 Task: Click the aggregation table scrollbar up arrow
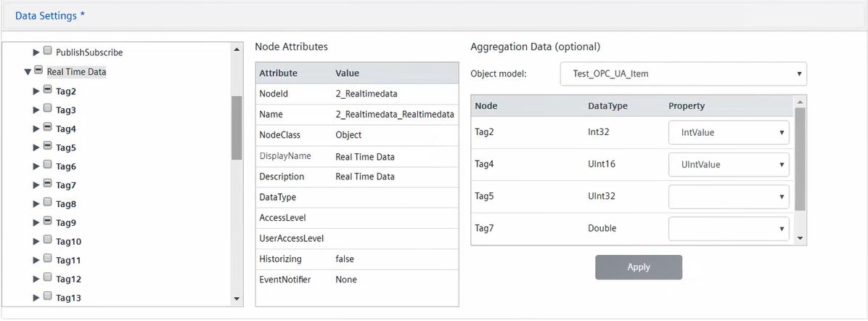[x=800, y=102]
